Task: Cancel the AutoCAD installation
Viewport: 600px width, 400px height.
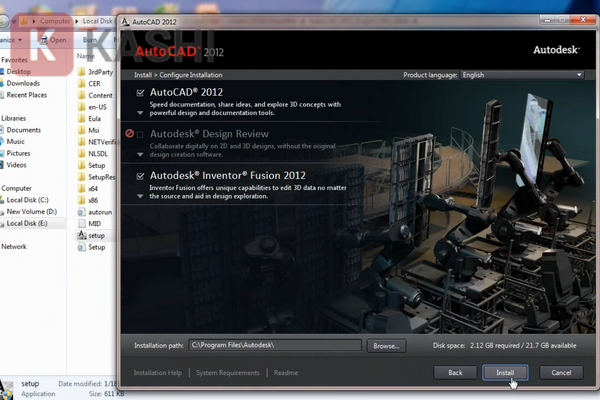Action: tap(561, 372)
